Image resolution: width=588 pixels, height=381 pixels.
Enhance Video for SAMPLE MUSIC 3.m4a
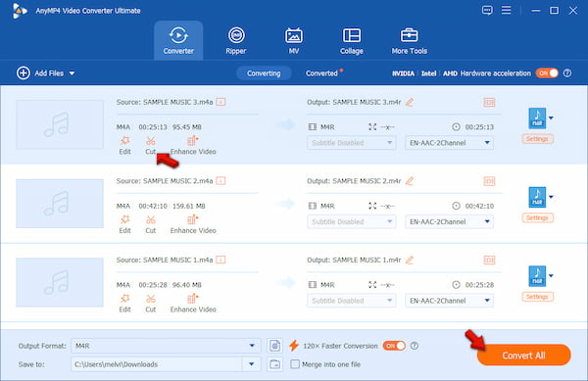point(193,146)
